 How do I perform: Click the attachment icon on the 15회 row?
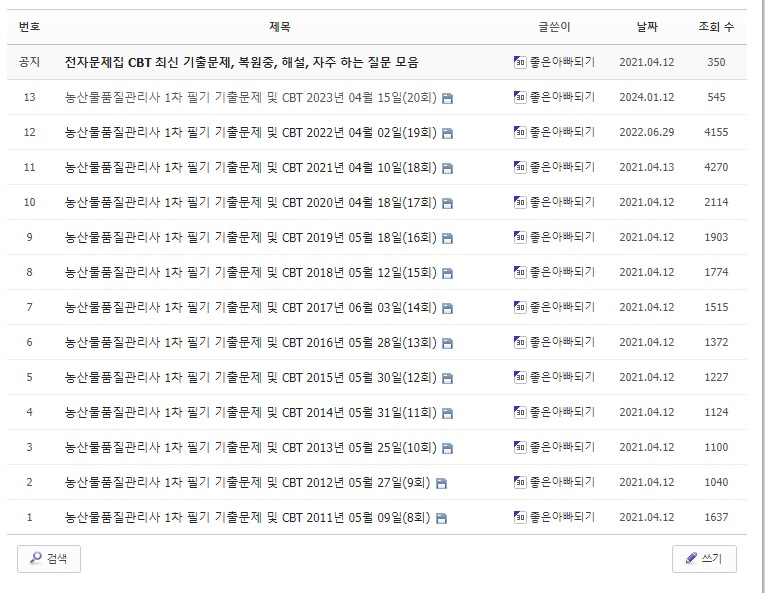[x=447, y=274]
